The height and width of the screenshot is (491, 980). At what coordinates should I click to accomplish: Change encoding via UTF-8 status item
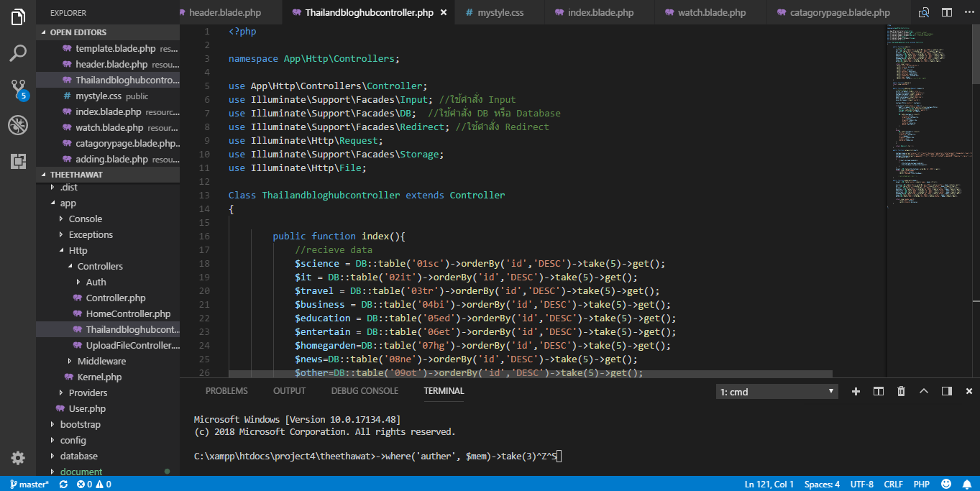pos(861,485)
